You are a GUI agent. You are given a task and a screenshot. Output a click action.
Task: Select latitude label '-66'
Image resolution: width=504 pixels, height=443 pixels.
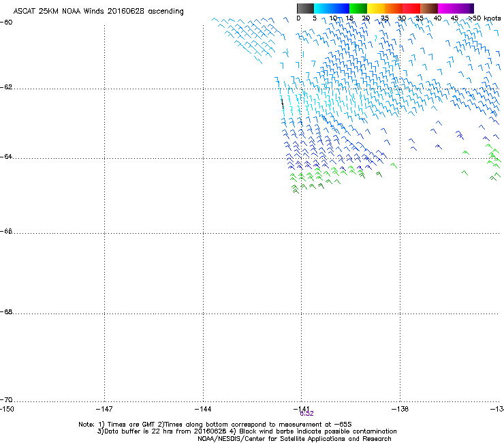coord(6,231)
